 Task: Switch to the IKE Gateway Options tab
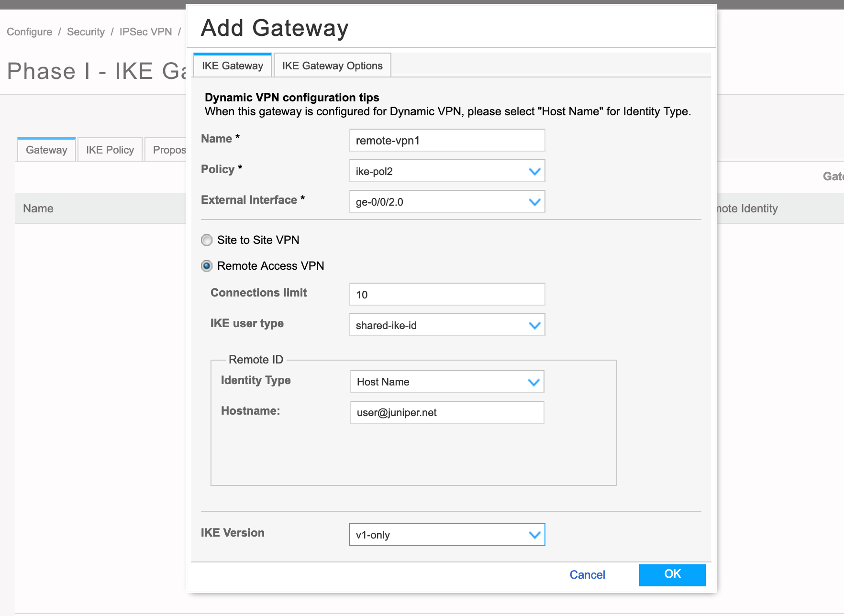(x=332, y=65)
